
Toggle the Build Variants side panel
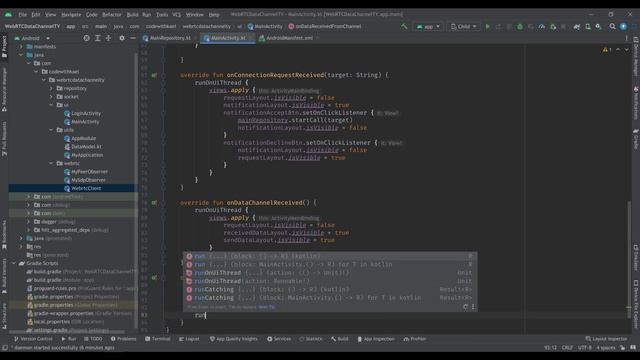(4, 276)
